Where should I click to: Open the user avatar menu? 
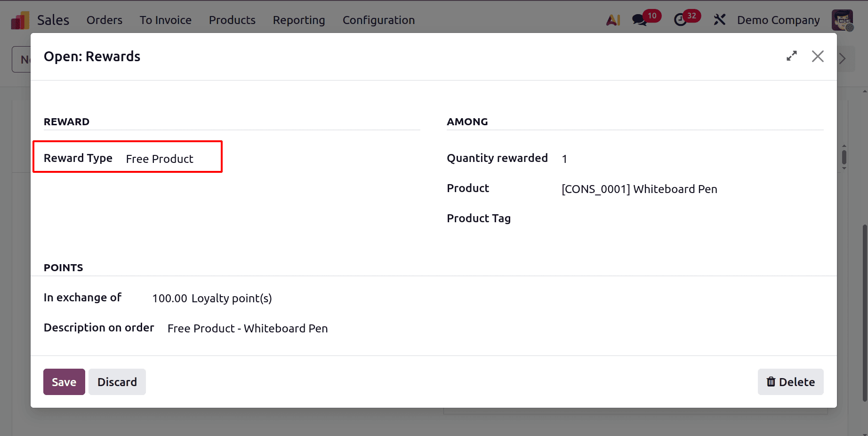[843, 20]
